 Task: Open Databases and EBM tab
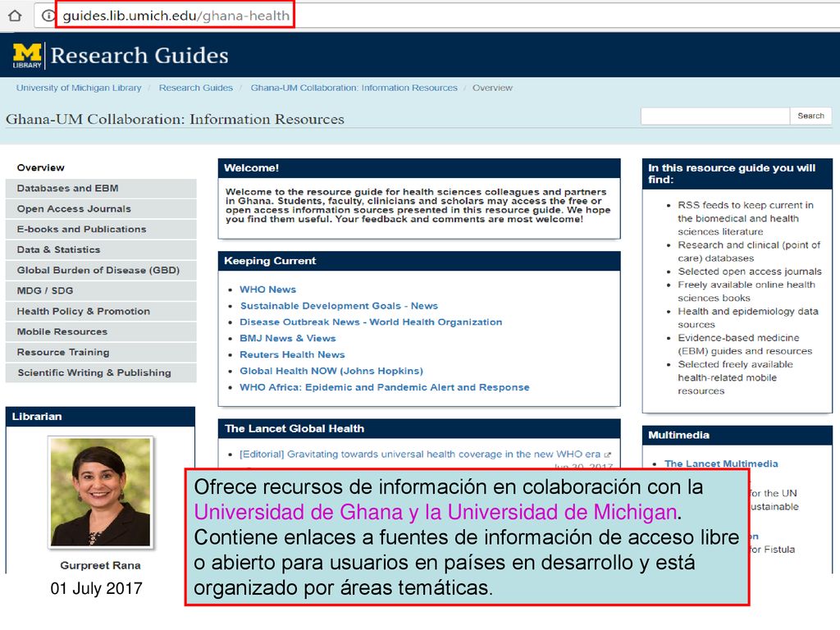(x=101, y=189)
